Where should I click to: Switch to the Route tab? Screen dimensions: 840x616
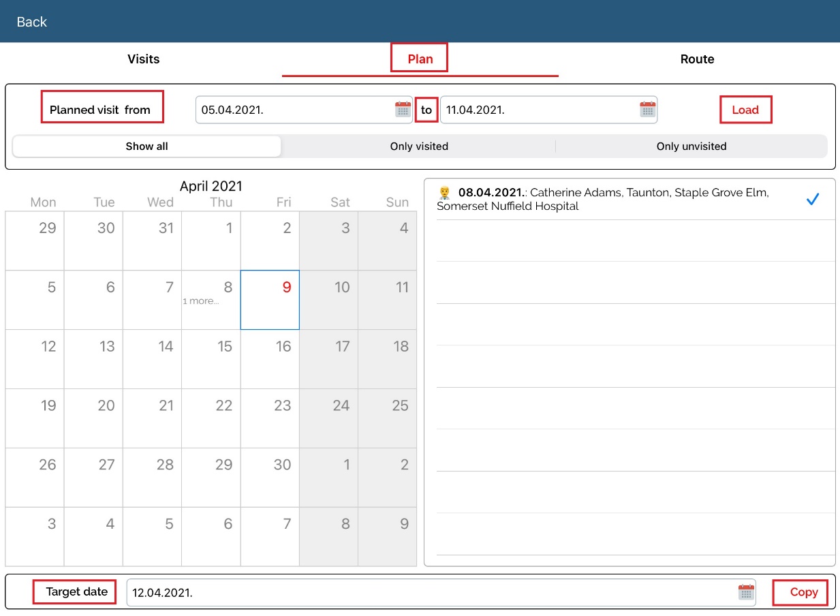pyautogui.click(x=697, y=59)
